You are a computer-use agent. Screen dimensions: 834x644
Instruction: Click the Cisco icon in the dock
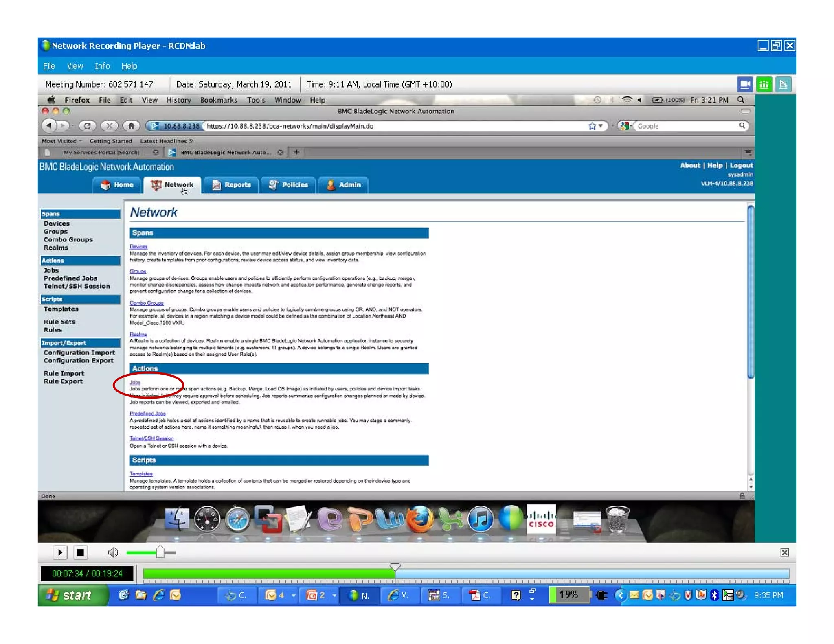[x=541, y=518]
